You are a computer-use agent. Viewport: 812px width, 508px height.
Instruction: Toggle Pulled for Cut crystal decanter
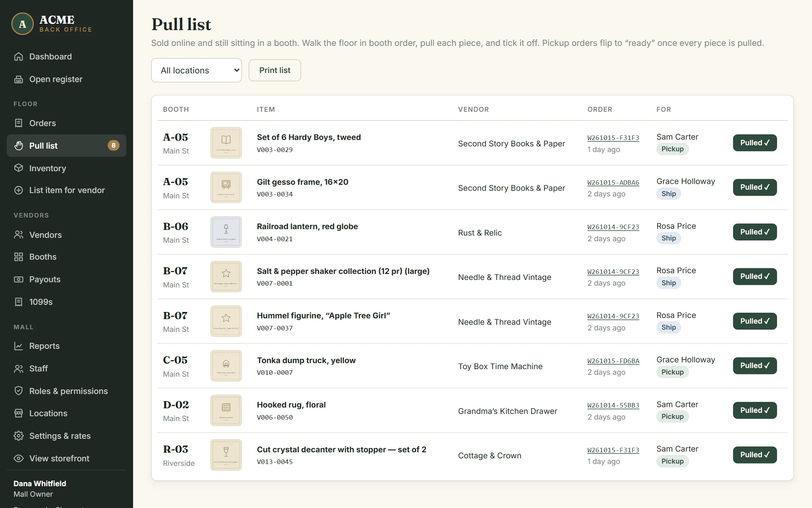pos(755,455)
